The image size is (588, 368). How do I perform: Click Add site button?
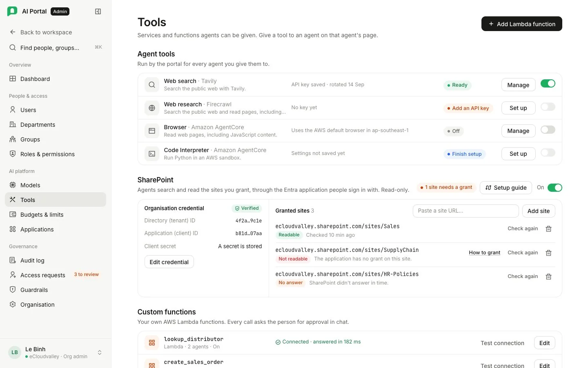[x=539, y=211]
